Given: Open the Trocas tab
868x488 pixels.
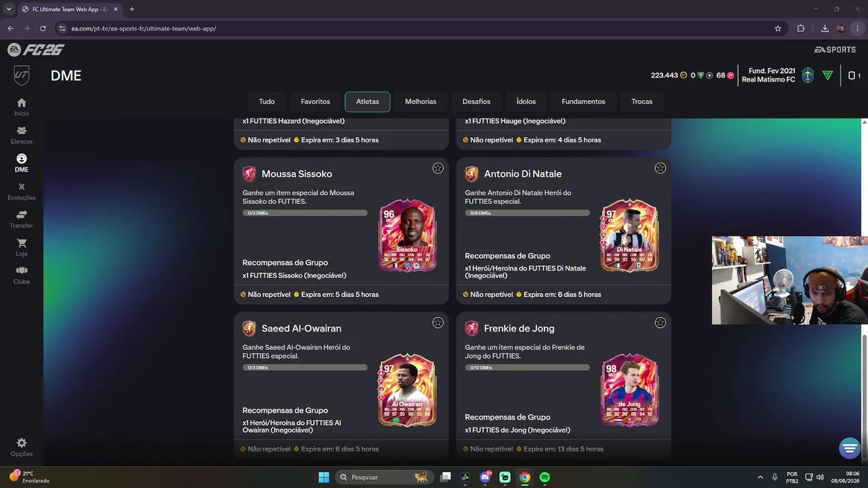Looking at the screenshot, I should click(642, 102).
